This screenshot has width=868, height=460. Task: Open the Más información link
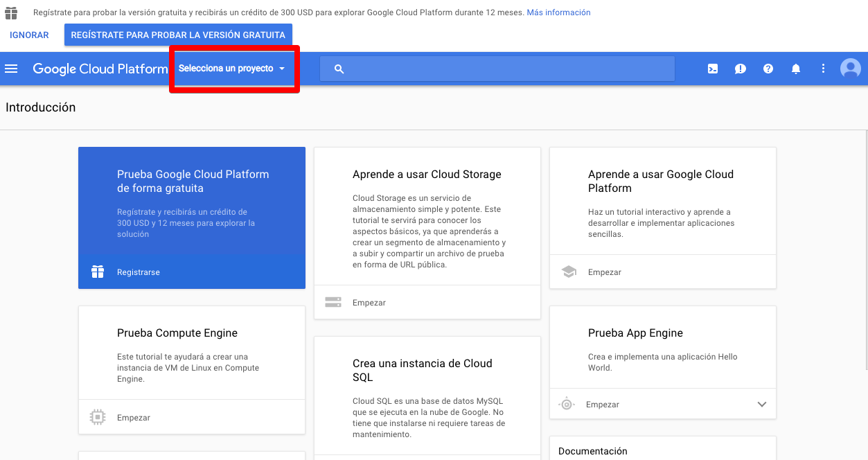(x=558, y=12)
